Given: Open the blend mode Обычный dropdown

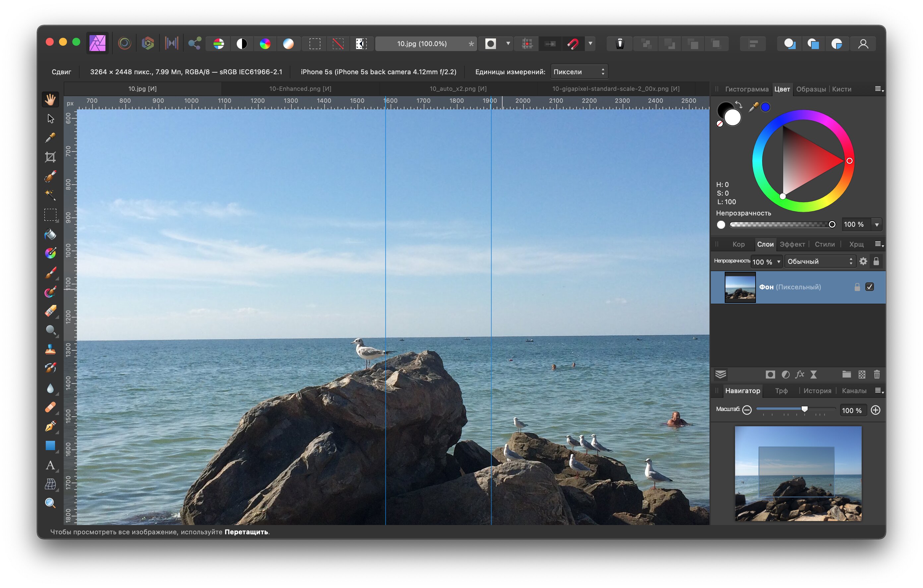Looking at the screenshot, I should [820, 262].
